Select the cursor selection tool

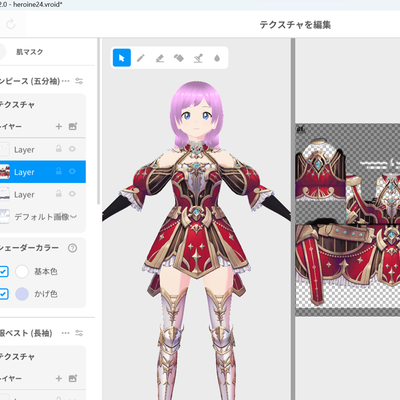(122, 58)
